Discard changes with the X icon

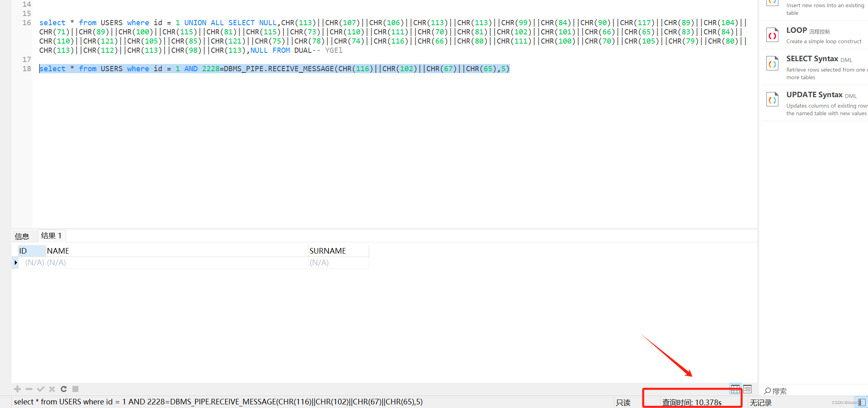(52, 389)
